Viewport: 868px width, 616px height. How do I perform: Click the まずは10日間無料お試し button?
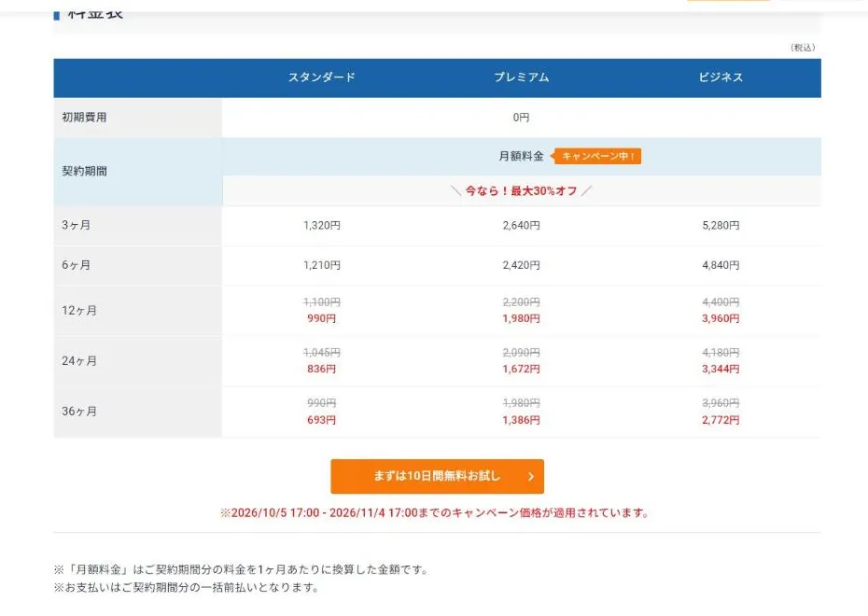[437, 476]
